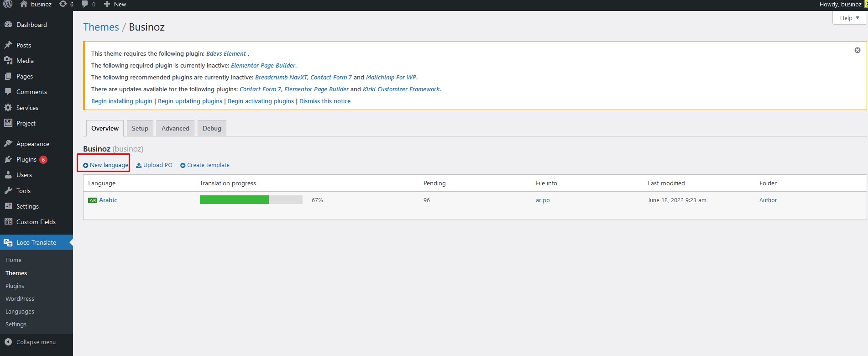Open Loco Translate menu icon
Screen dimensions: 868x356
8,242
